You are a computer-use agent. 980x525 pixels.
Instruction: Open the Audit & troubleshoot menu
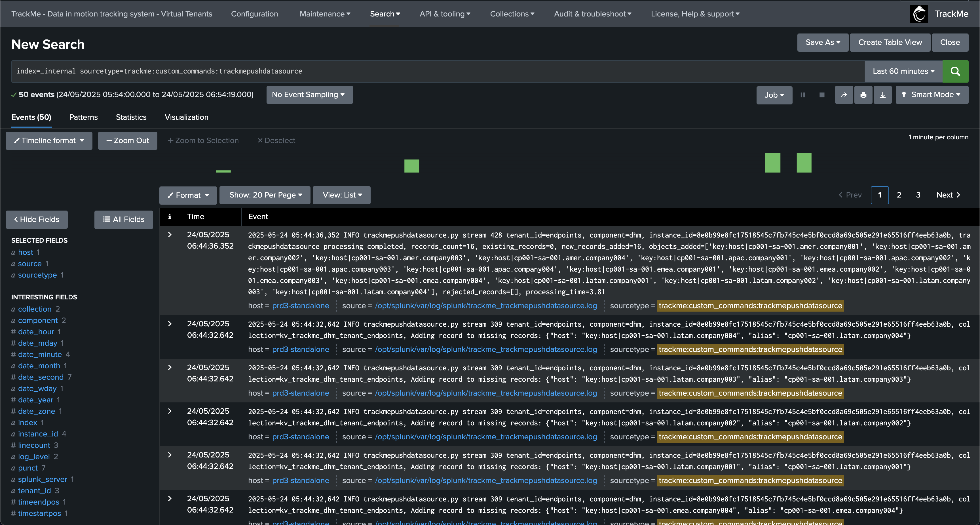[592, 14]
